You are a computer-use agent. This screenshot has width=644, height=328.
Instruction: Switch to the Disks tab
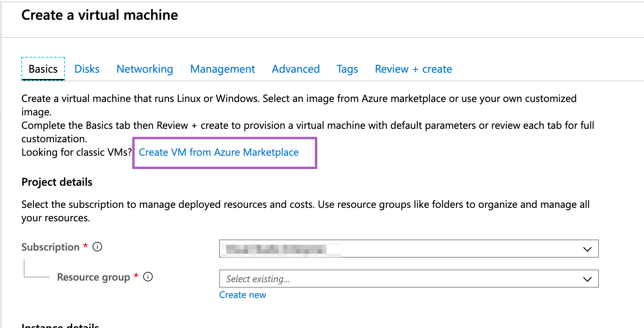point(87,69)
